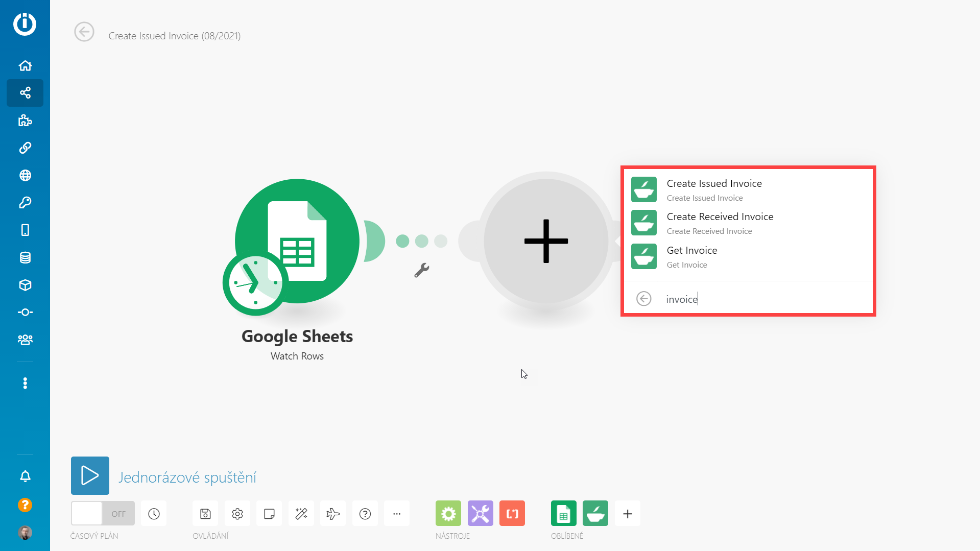Open Keys icon in sidebar
Image resolution: width=980 pixels, height=551 pixels.
tap(25, 203)
